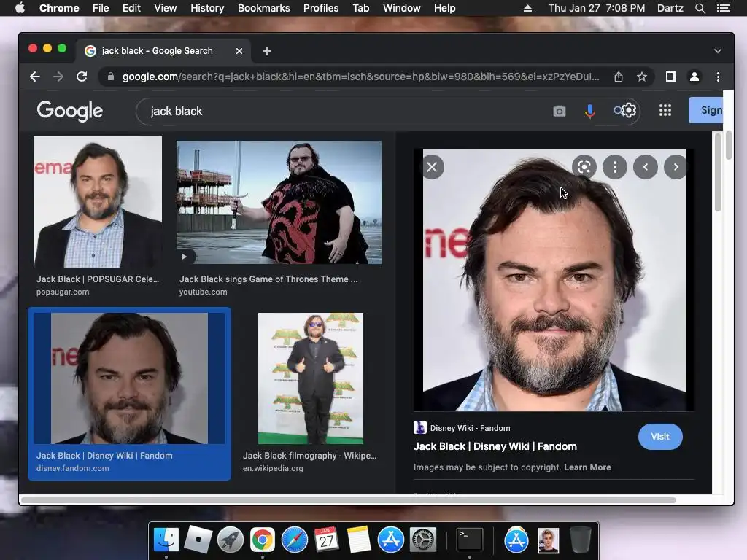The image size is (747, 560).
Task: Click the en.wikipedia.org source text
Action: [273, 468]
